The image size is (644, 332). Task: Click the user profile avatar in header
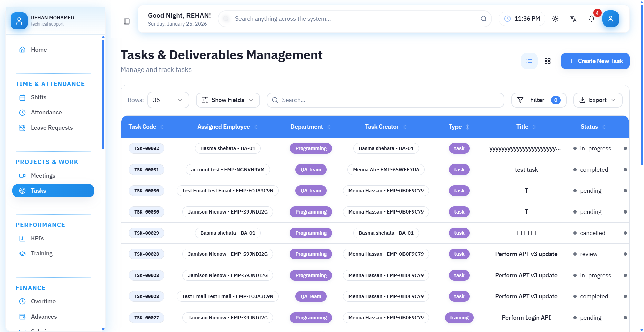(x=610, y=19)
